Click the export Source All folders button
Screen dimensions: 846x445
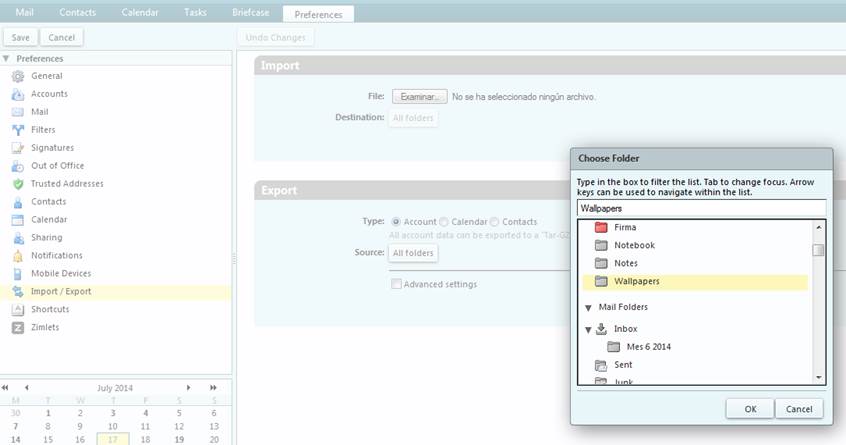(413, 252)
